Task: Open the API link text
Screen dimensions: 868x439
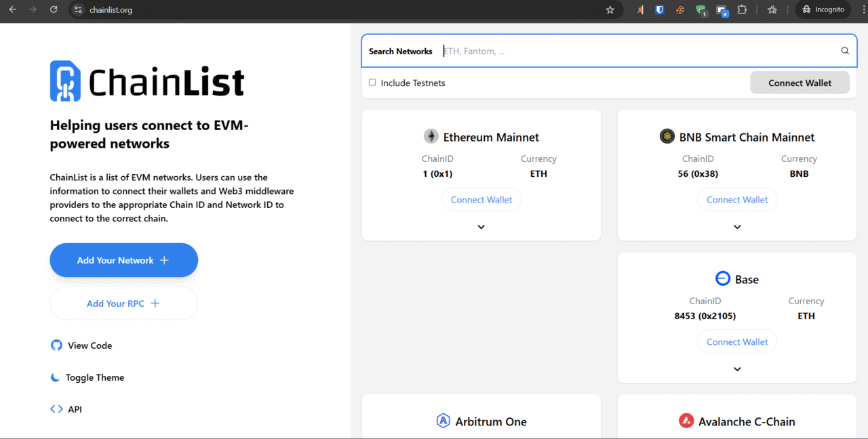Action: 75,409
